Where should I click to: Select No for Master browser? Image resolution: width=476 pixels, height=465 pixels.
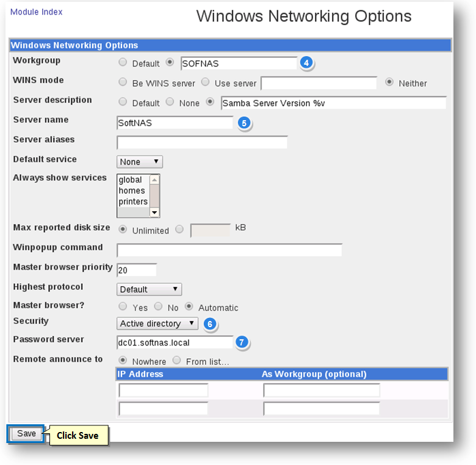tap(158, 306)
